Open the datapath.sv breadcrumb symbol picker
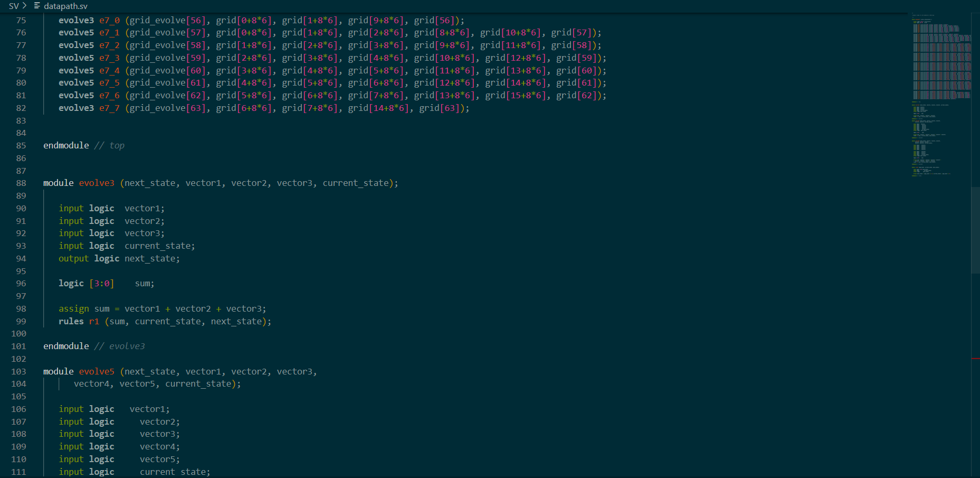The image size is (980, 478). [64, 6]
